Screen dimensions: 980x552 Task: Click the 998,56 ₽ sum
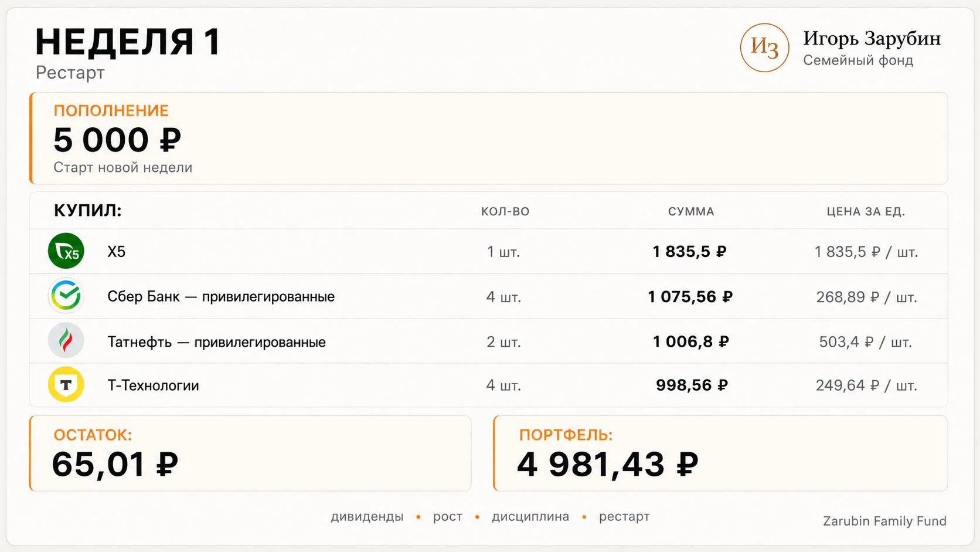tap(692, 385)
